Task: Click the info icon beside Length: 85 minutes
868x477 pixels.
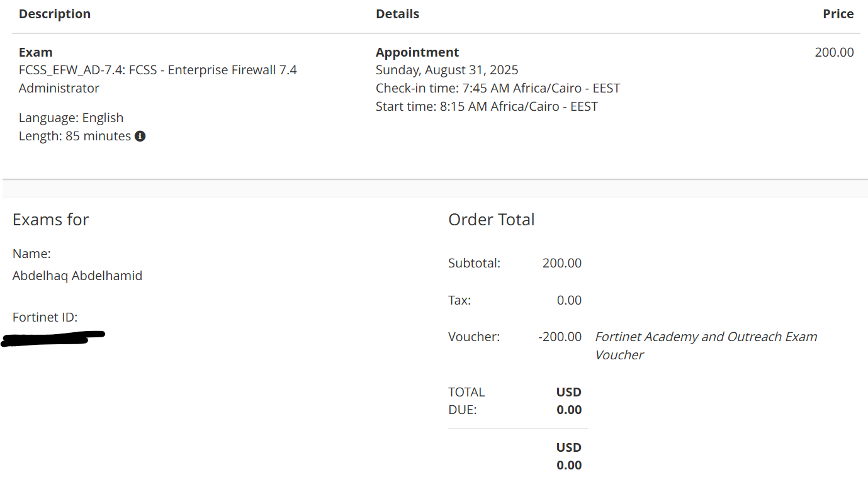Action: click(x=140, y=136)
